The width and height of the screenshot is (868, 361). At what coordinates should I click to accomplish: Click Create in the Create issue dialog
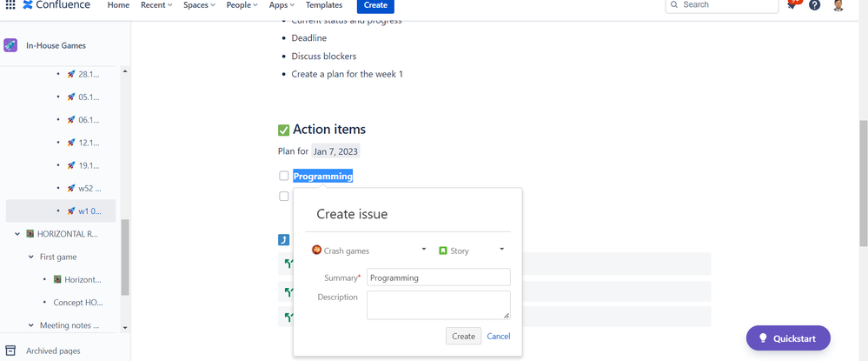tap(463, 336)
